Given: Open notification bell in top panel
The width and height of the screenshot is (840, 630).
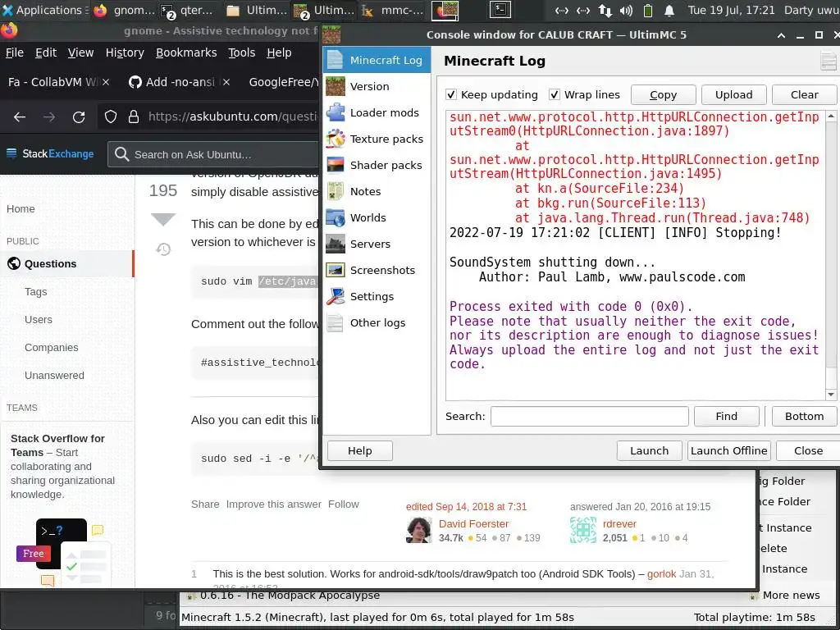Looking at the screenshot, I should (x=669, y=10).
